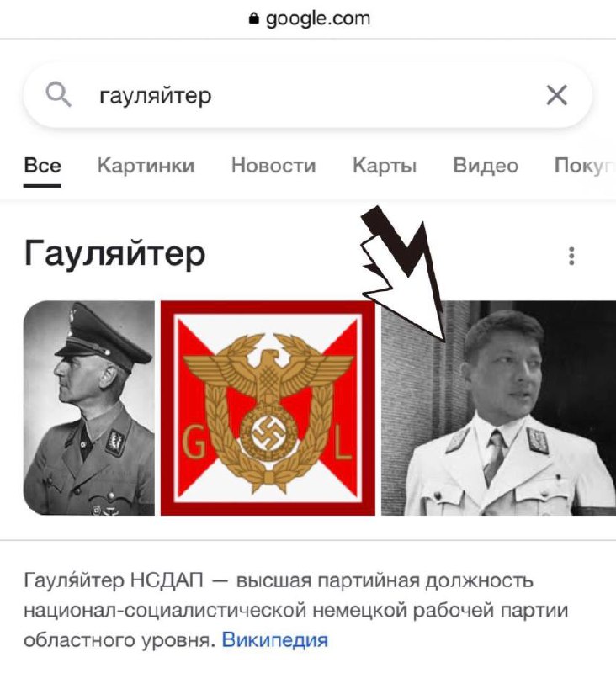Switch to the Картинки tab
The image size is (616, 673).
[146, 166]
